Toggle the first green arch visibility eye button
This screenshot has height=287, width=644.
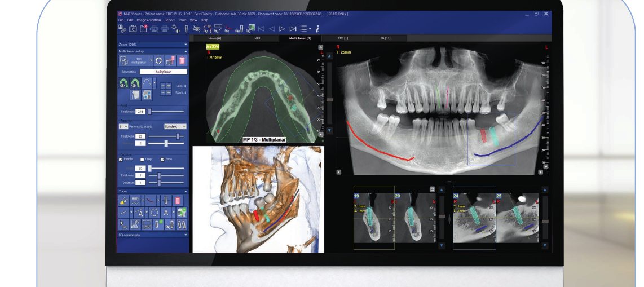point(123,83)
